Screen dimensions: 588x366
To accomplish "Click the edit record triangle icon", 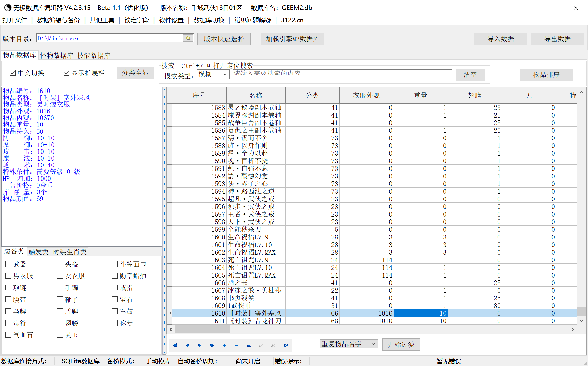I will pyautogui.click(x=249, y=345).
